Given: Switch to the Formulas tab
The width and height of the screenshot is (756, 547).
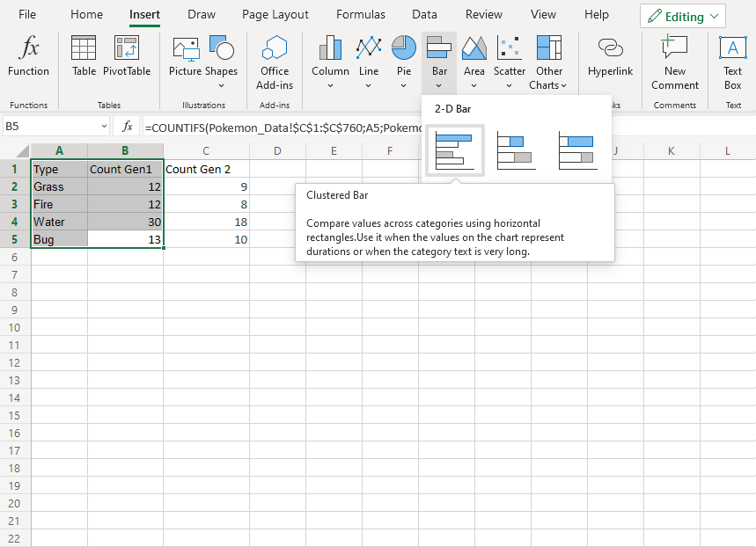Looking at the screenshot, I should tap(360, 15).
